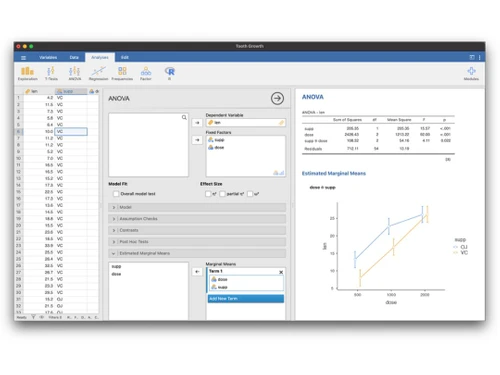
Task: Collapse the Estimated Marginal Means section
Action: [x=197, y=253]
